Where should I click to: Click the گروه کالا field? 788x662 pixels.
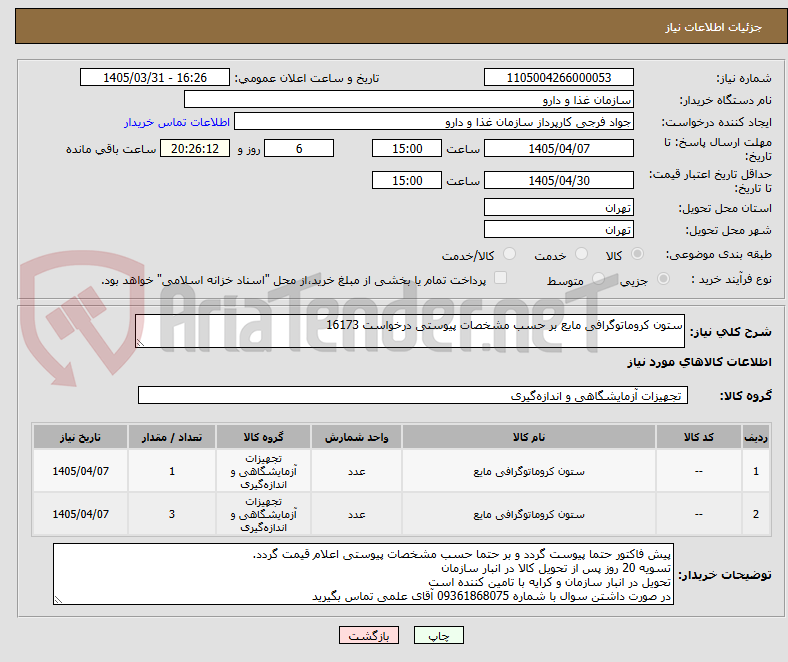(x=413, y=395)
